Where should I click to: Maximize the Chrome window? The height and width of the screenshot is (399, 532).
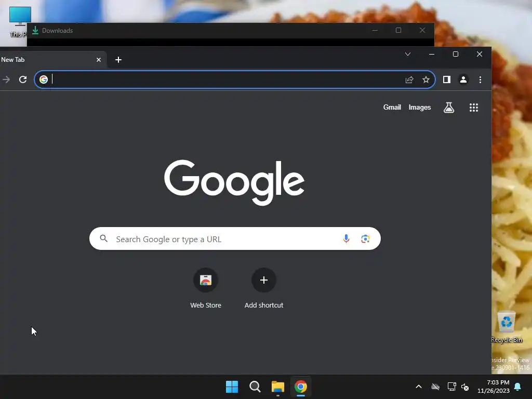pyautogui.click(x=456, y=54)
